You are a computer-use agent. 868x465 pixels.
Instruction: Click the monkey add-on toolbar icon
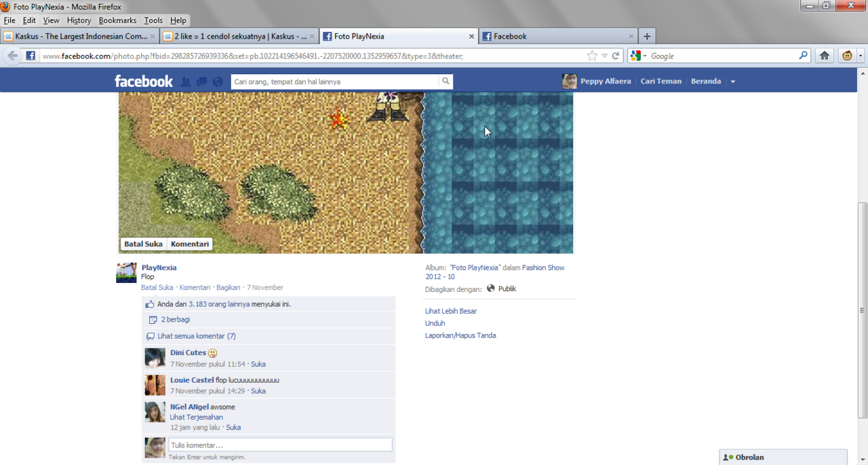pyautogui.click(x=847, y=56)
